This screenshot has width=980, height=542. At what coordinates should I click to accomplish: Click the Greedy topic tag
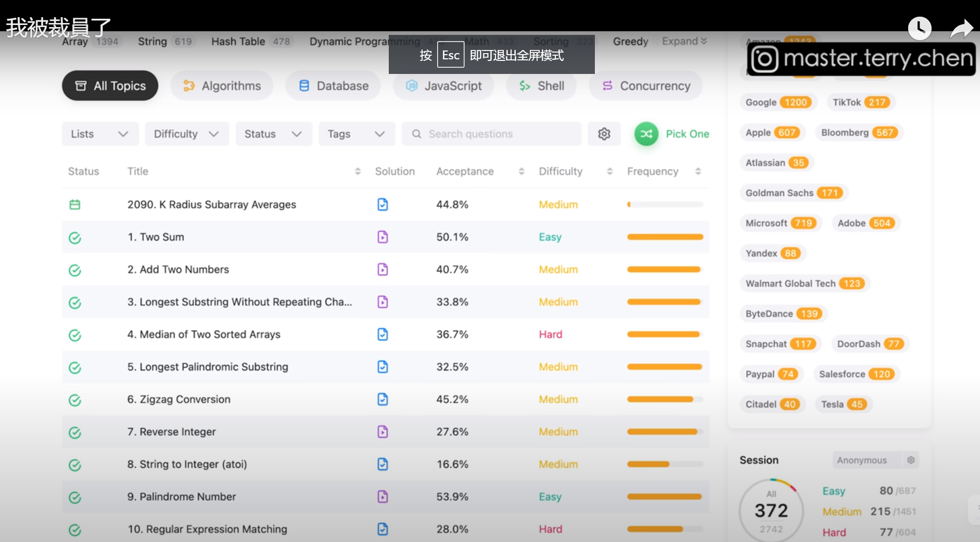[x=630, y=41]
